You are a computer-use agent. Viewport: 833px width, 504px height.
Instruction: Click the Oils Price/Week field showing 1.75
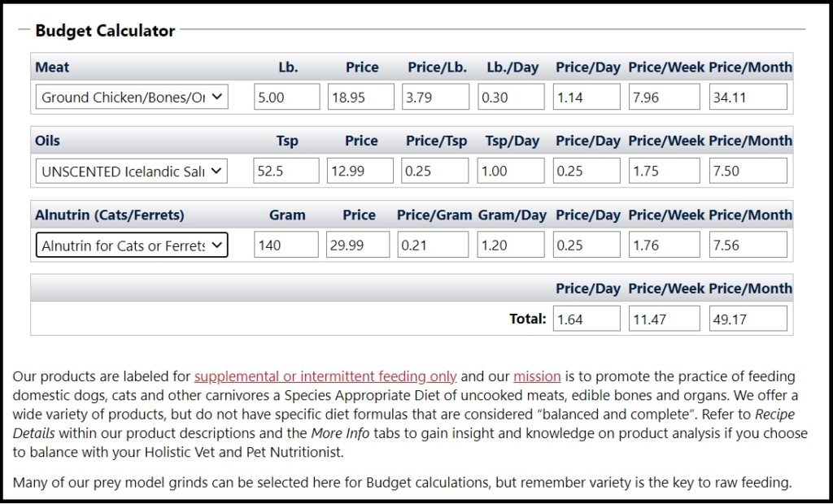point(664,172)
